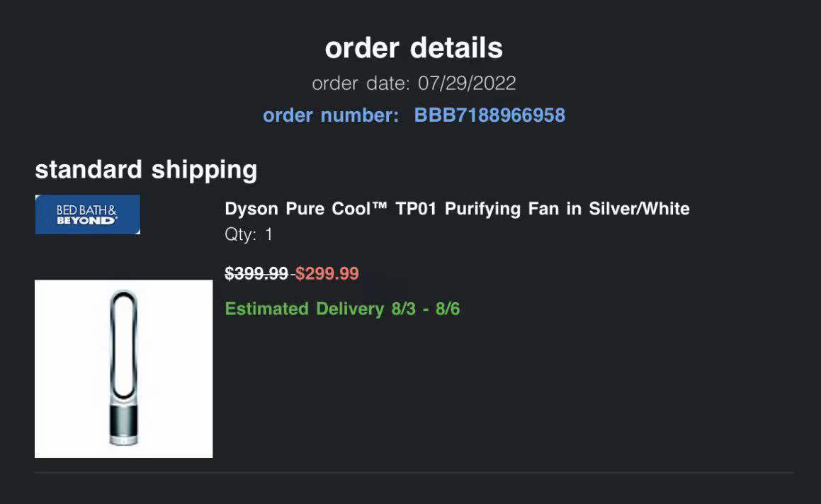The image size is (821, 504).
Task: Click the word "Dyson" in the title
Action: pyautogui.click(x=251, y=209)
